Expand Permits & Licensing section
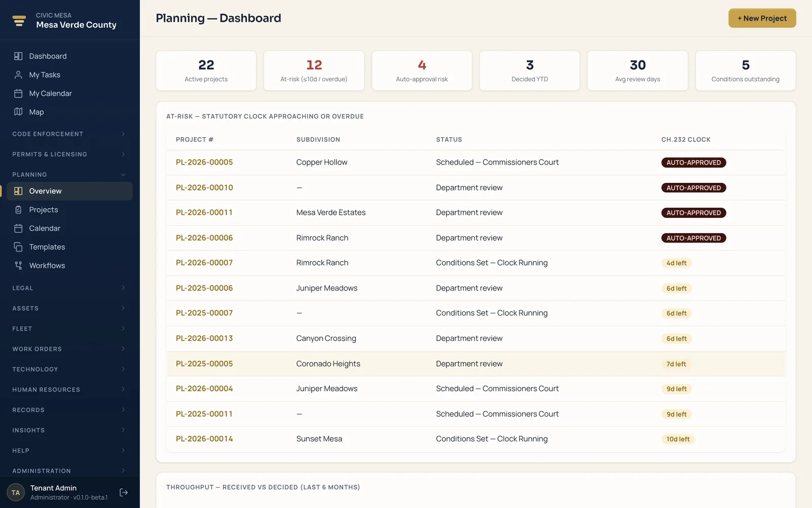 coord(69,154)
